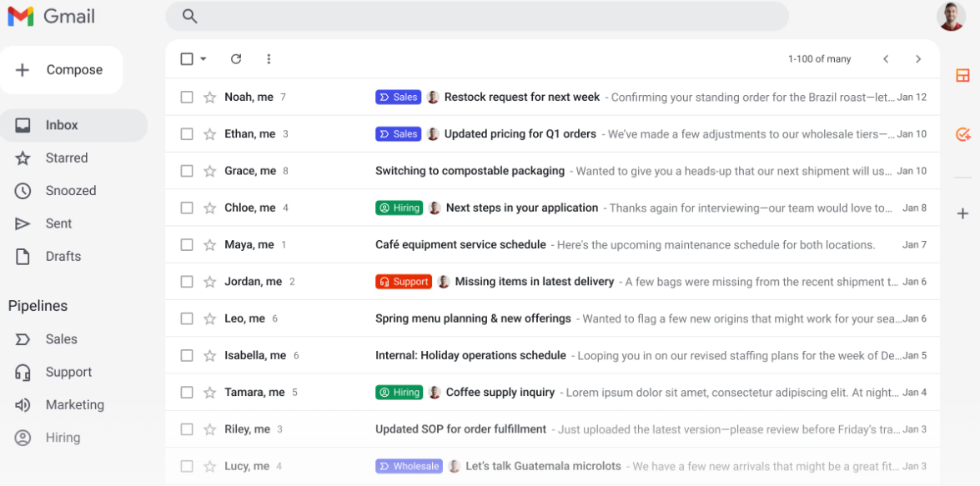Screen dimensions: 980x486
Task: Star the Chloe next steps email
Action: coord(210,208)
